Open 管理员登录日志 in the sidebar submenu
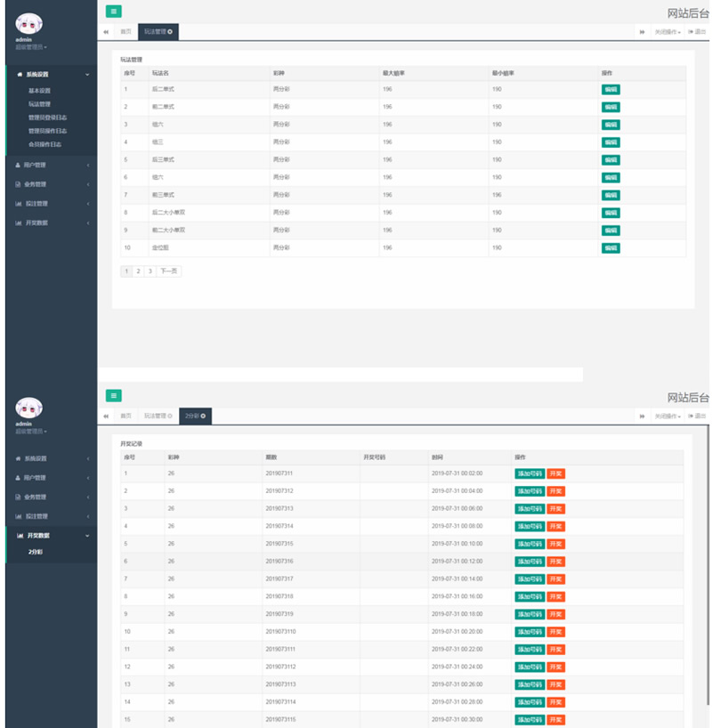The image size is (712, 728). (47, 117)
